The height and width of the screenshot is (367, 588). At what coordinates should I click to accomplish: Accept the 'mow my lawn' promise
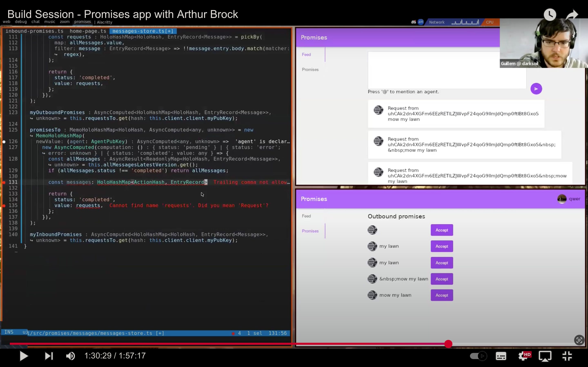(x=441, y=295)
